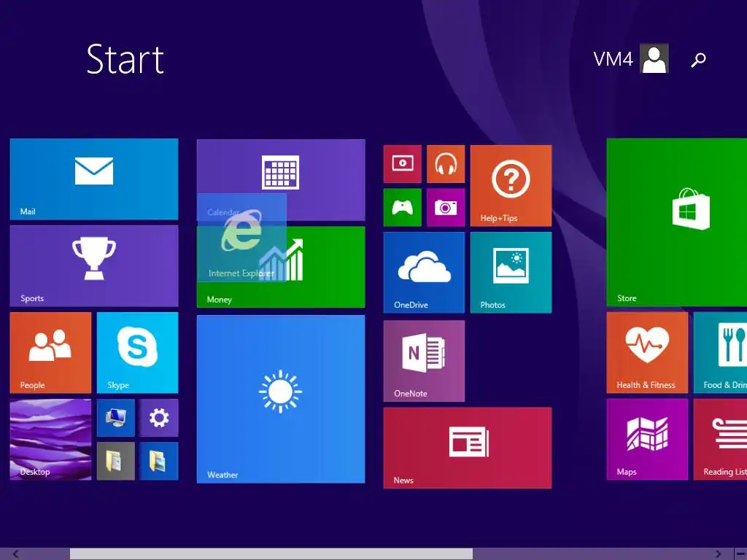Image resolution: width=747 pixels, height=560 pixels.
Task: Launch the OneNote tile
Action: (424, 361)
